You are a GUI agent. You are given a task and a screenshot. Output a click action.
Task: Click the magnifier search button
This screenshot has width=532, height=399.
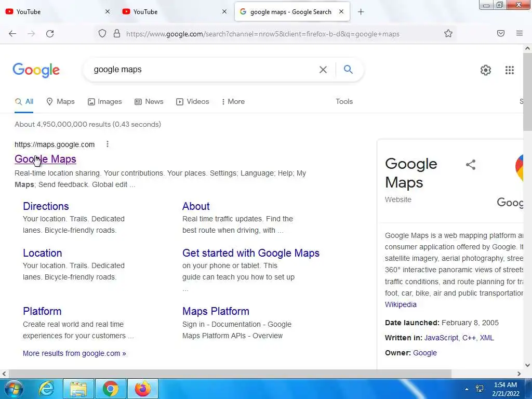click(x=348, y=70)
